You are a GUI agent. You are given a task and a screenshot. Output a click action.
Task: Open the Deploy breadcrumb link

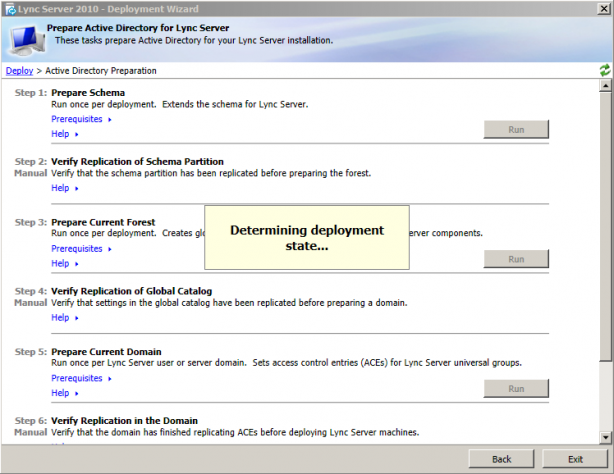click(19, 71)
